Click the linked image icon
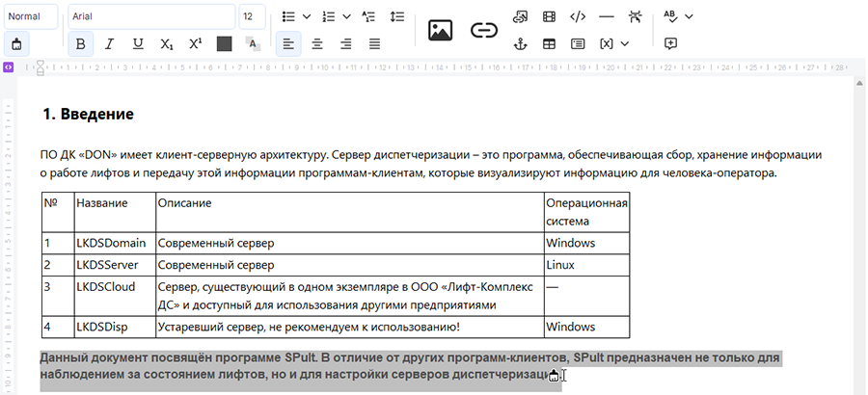The height and width of the screenshot is (395, 868). (x=520, y=16)
